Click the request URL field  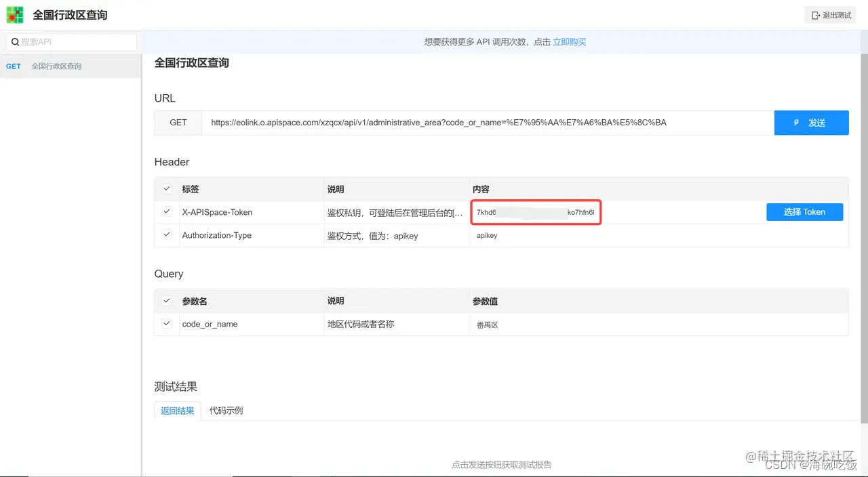488,123
